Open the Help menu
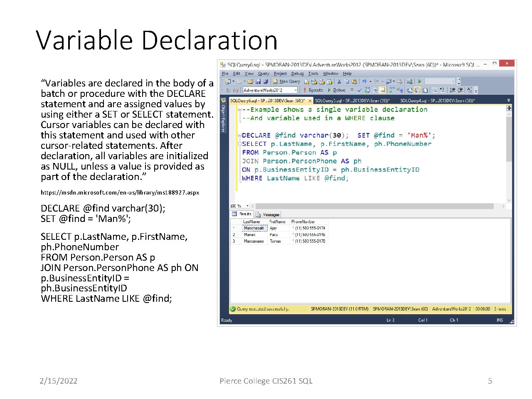This screenshot has width=532, height=399. [x=347, y=74]
